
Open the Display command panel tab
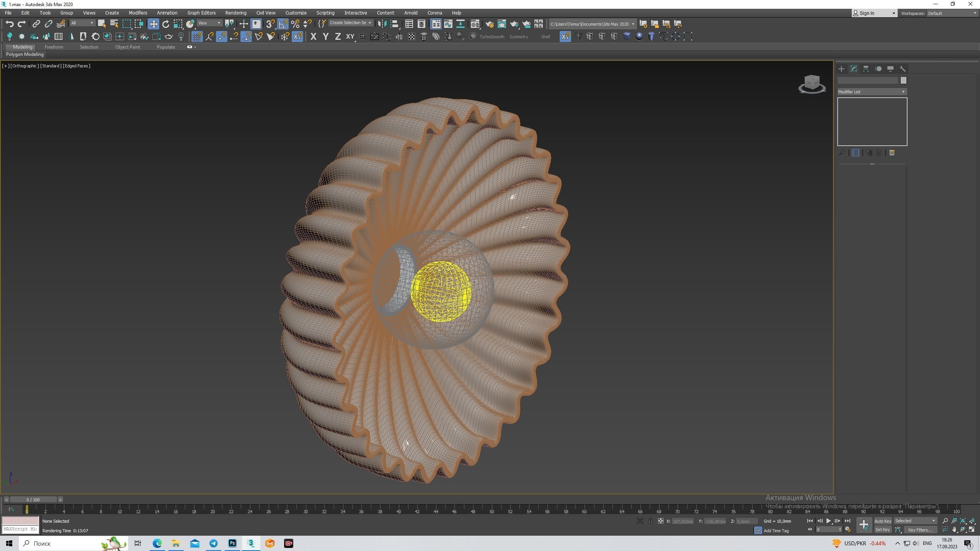pyautogui.click(x=890, y=69)
